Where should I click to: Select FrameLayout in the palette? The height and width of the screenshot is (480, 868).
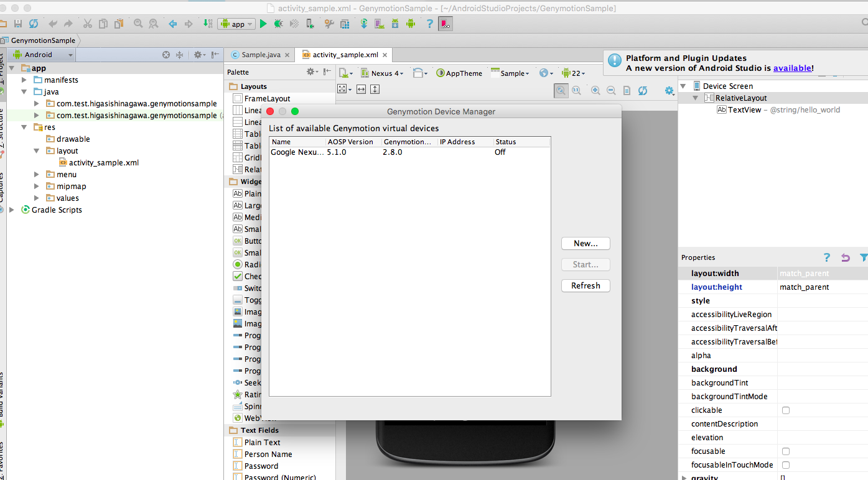[x=262, y=99]
